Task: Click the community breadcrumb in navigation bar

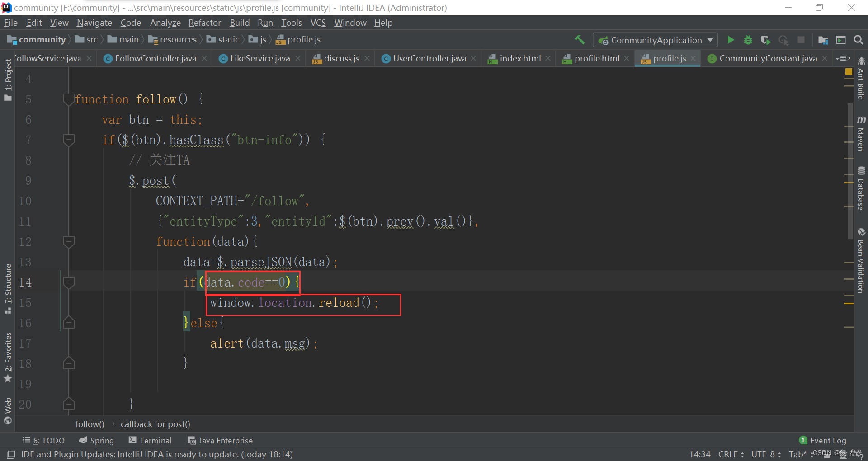Action: pos(37,40)
